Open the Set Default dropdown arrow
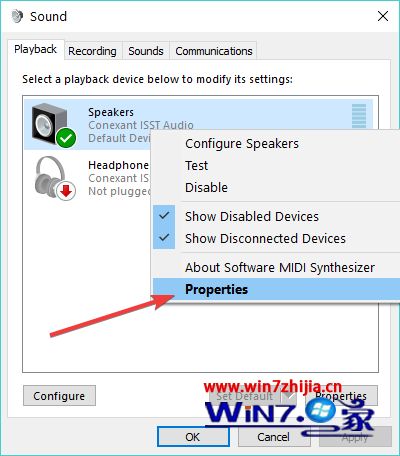400x456 pixels. [x=289, y=396]
